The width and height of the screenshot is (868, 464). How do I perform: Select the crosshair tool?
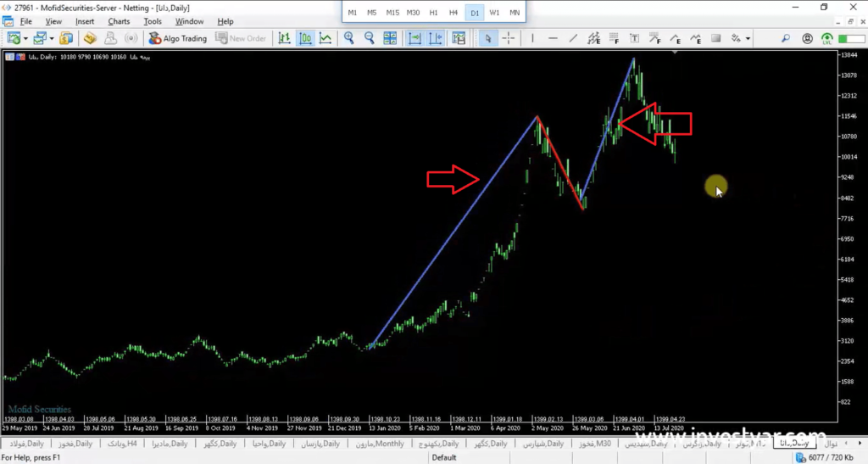click(x=509, y=38)
